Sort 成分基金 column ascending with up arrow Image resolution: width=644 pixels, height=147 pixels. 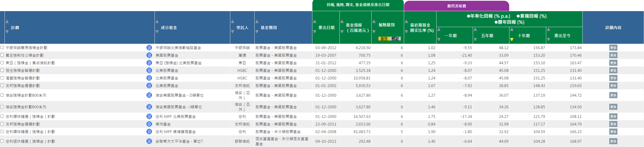(157, 22)
